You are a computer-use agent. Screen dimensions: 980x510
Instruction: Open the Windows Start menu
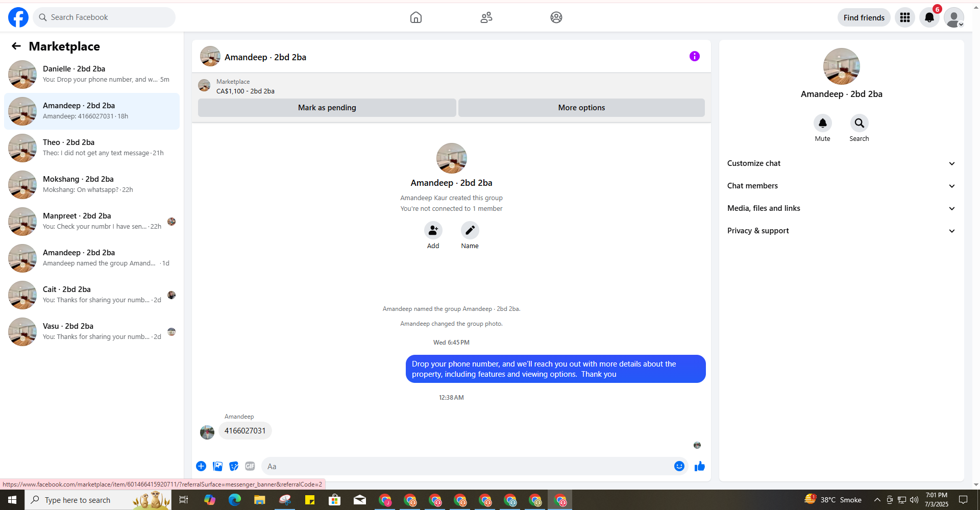(x=12, y=500)
